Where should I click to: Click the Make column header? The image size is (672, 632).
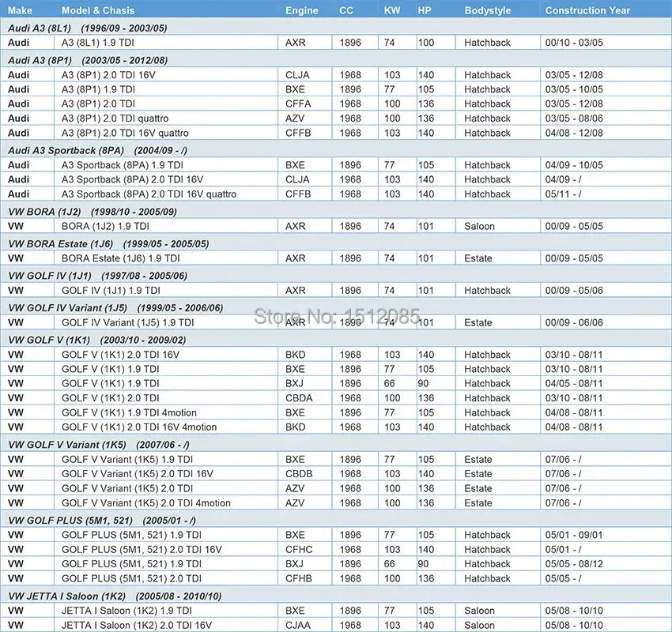point(20,10)
